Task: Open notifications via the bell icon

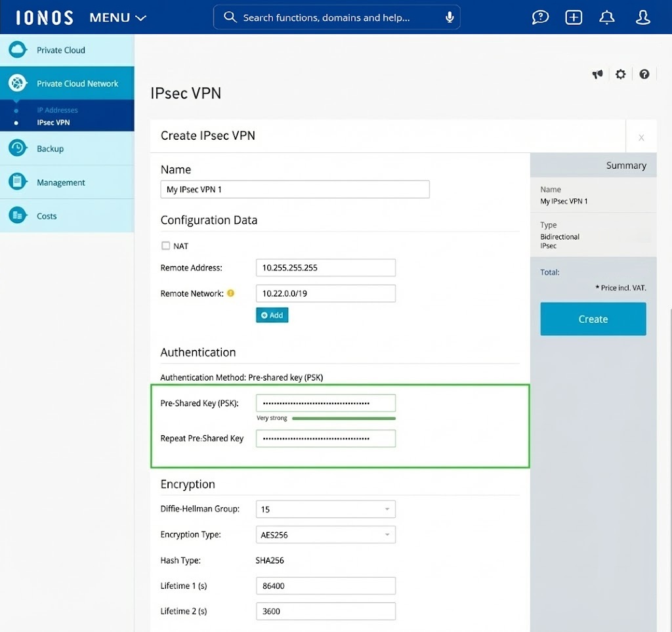Action: 606,17
